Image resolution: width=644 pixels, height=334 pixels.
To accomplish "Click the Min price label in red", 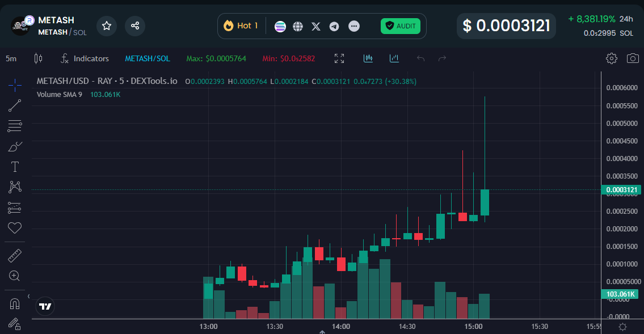I will (289, 58).
